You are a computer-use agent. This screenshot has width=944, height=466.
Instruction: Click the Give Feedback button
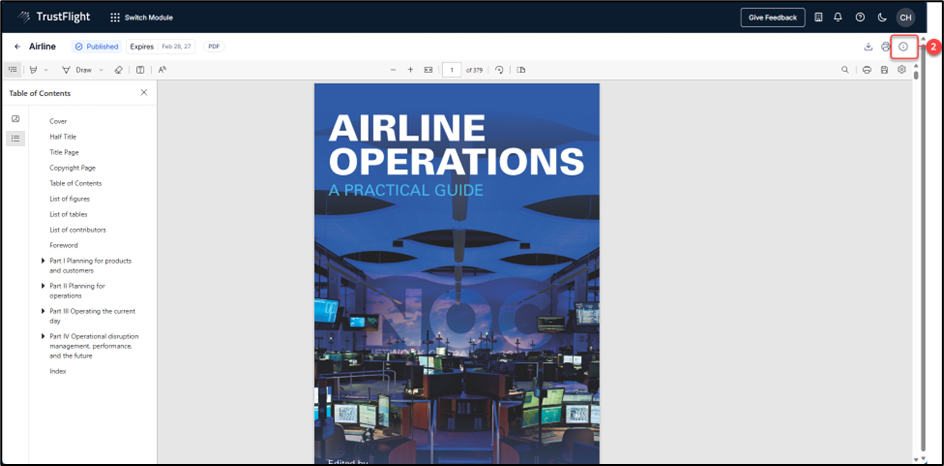coord(772,17)
